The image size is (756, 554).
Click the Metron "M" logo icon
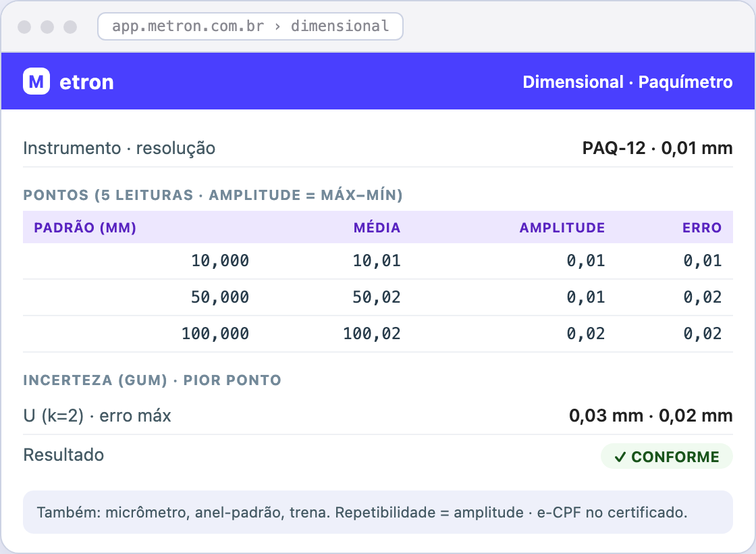[x=36, y=81]
